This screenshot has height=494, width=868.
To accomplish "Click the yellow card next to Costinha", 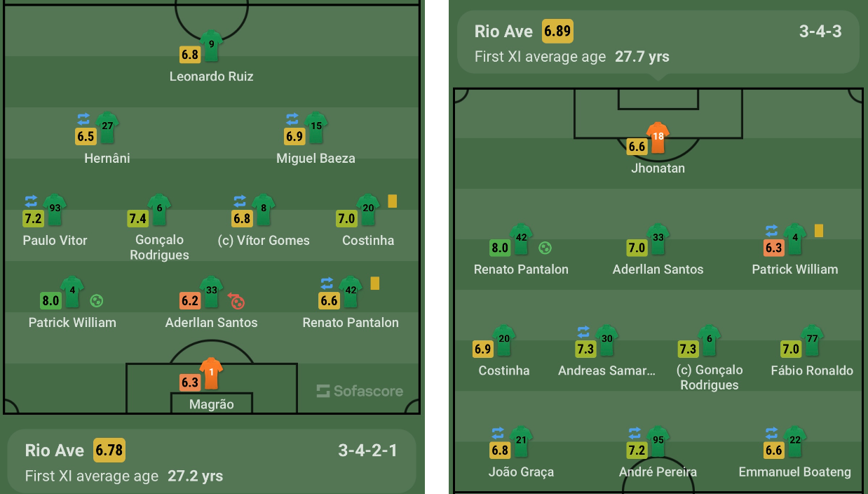I will click(x=392, y=201).
